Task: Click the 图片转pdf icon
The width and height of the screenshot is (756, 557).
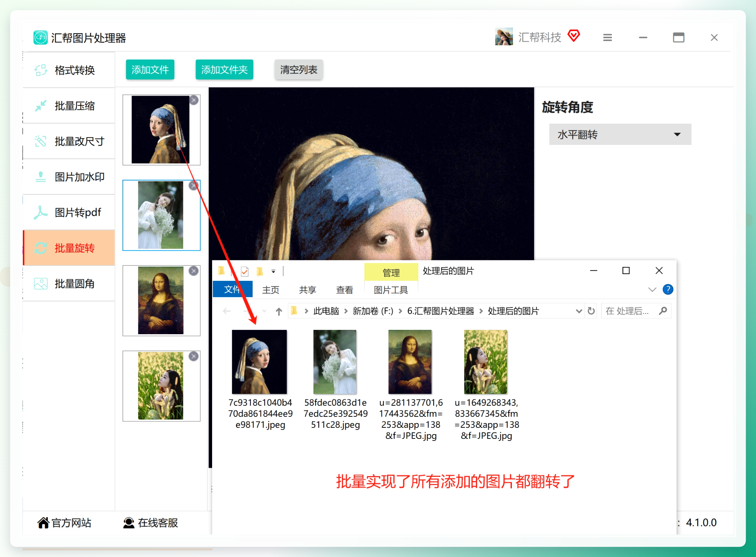Action: 41,213
